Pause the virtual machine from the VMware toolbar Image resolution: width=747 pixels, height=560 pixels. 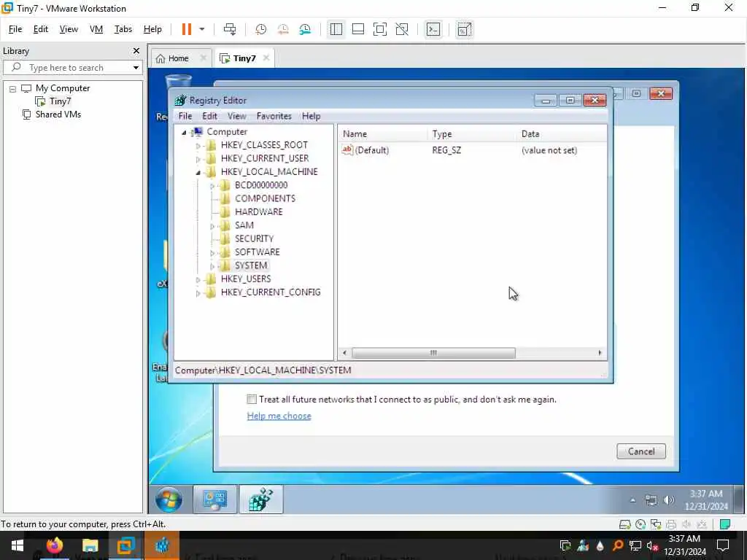click(186, 29)
